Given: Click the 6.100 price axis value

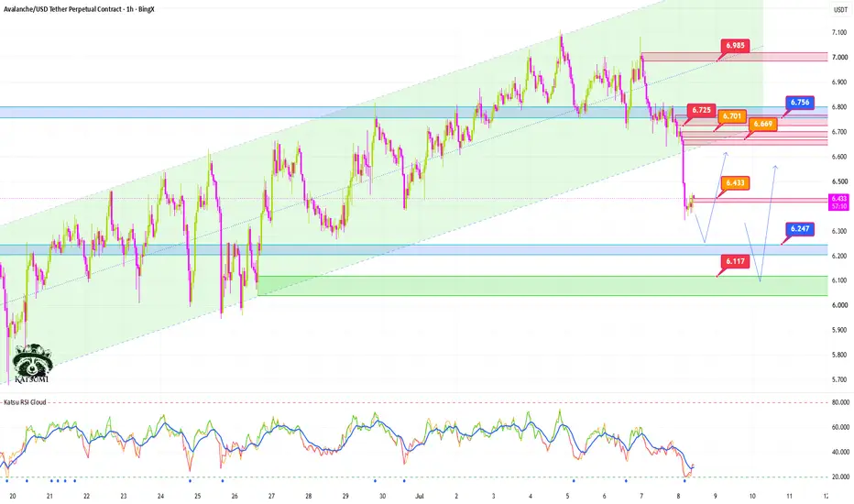Looking at the screenshot, I should 839,280.
